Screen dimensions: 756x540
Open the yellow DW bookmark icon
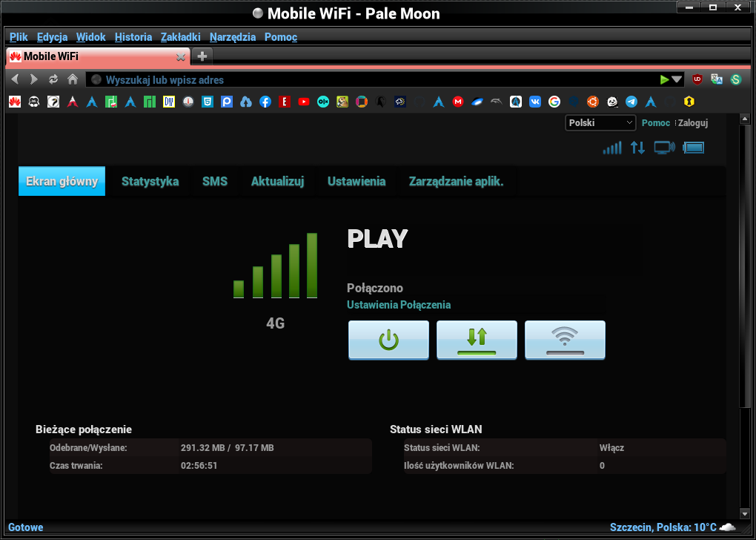(169, 102)
